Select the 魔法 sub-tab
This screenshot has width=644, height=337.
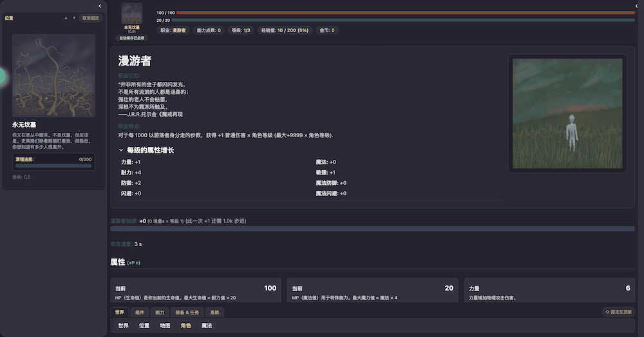tap(207, 326)
